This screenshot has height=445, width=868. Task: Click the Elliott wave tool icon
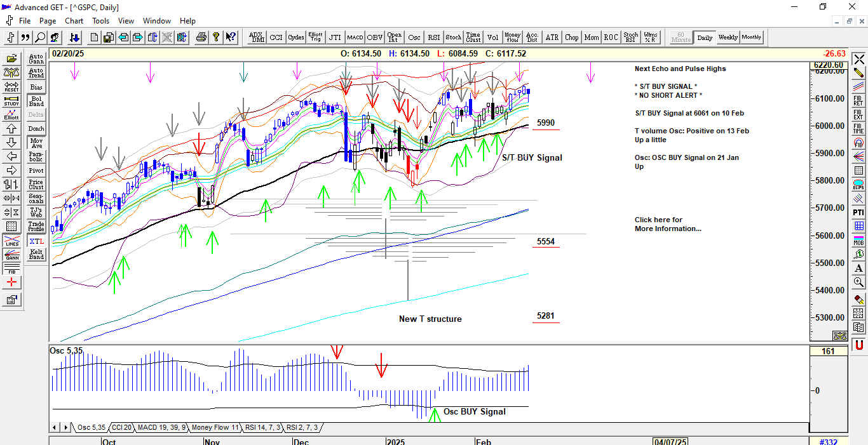(x=11, y=115)
